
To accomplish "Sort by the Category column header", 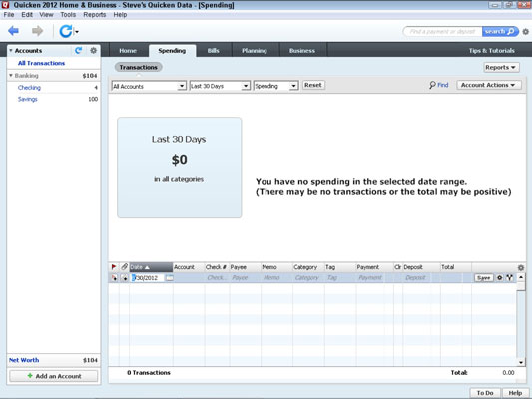I will pos(308,267).
